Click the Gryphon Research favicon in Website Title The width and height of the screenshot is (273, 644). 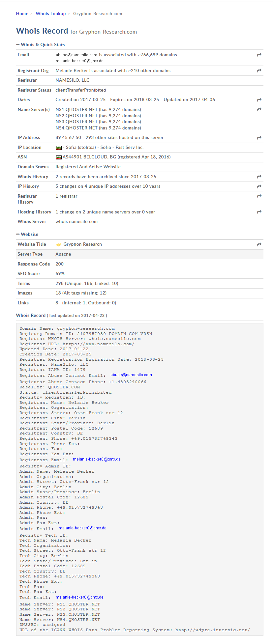[58, 244]
